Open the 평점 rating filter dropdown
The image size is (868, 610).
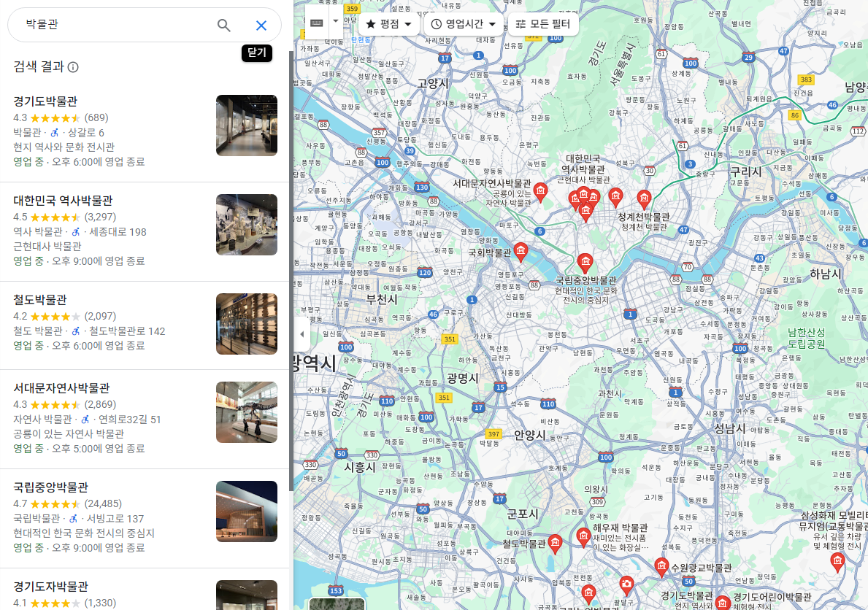coord(388,24)
